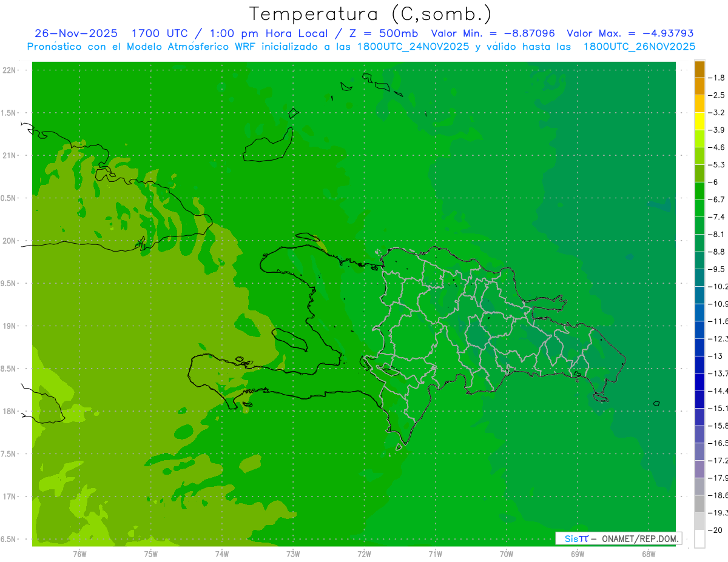Image resolution: width=728 pixels, height=562 pixels.
Task: Click the "Valor Max. = -4.93793" readout
Action: (630, 33)
